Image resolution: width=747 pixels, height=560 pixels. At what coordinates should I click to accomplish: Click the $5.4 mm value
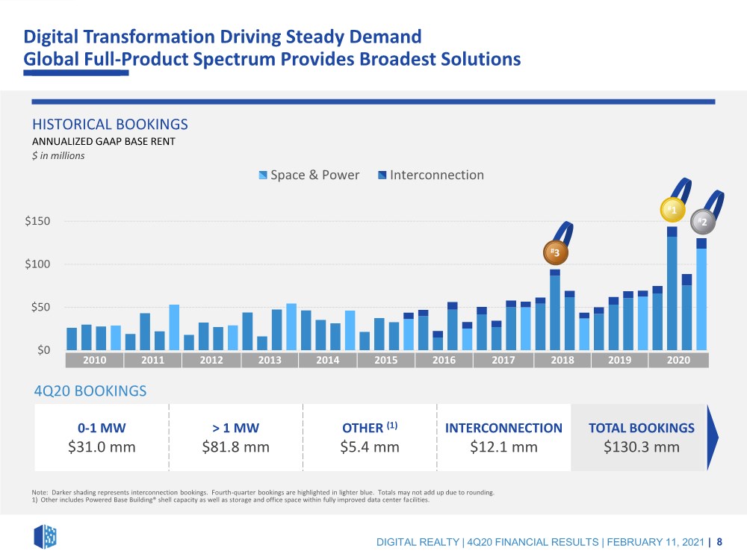pos(370,447)
